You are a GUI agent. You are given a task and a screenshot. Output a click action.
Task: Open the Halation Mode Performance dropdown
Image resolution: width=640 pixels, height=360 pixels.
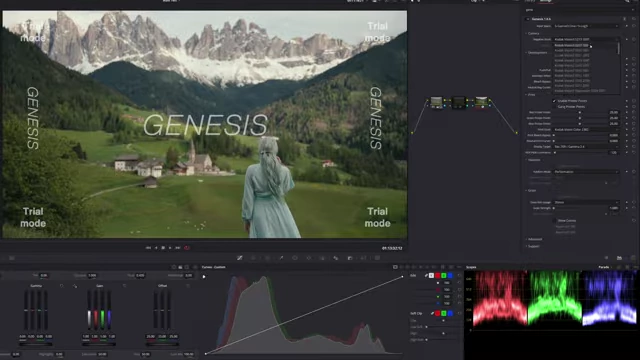point(586,172)
